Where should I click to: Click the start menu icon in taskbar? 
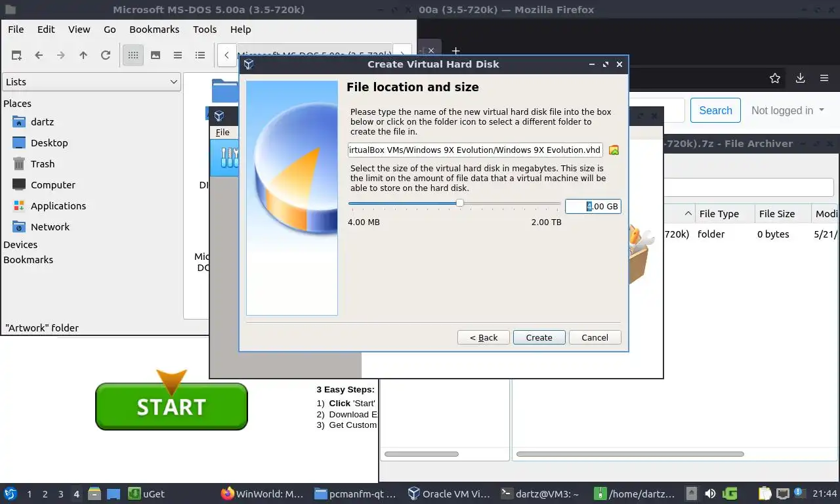(10, 493)
